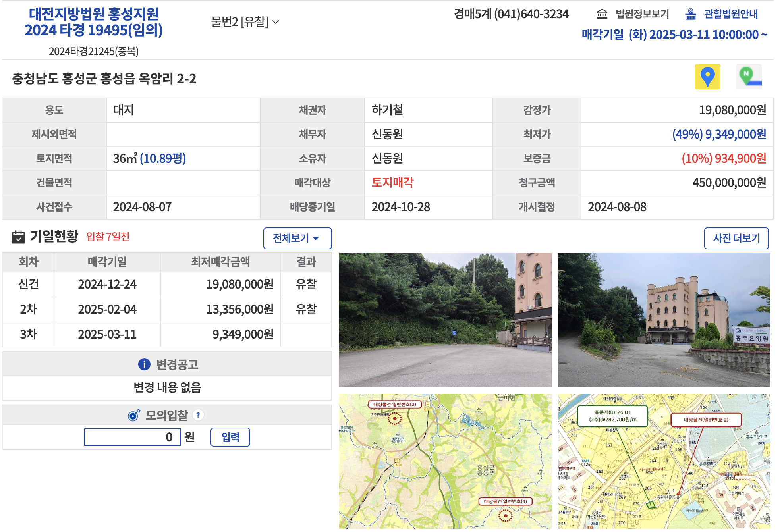
Task: Click the minimum price (49%) 9,349,000원
Action: pos(719,134)
